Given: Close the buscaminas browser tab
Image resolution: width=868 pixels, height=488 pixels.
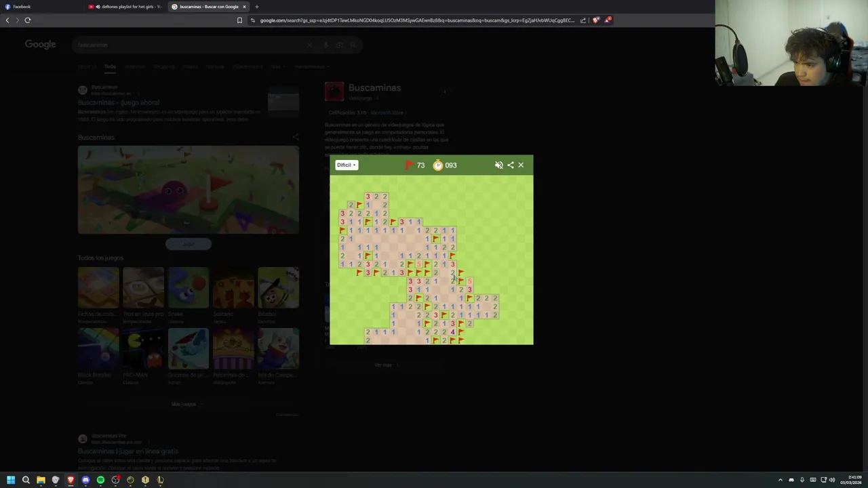Looking at the screenshot, I should click(245, 7).
